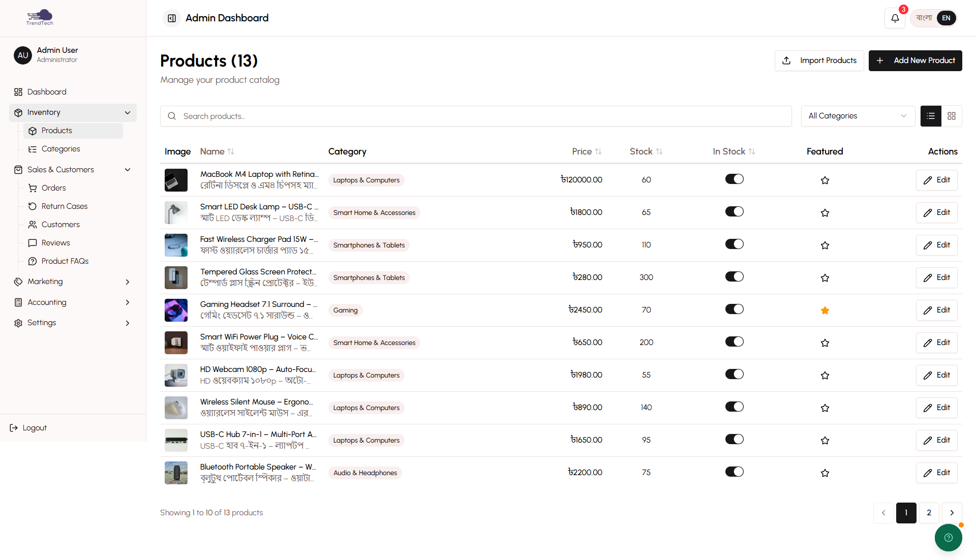The width and height of the screenshot is (976, 560).
Task: Open the All Categories dropdown
Action: point(858,116)
